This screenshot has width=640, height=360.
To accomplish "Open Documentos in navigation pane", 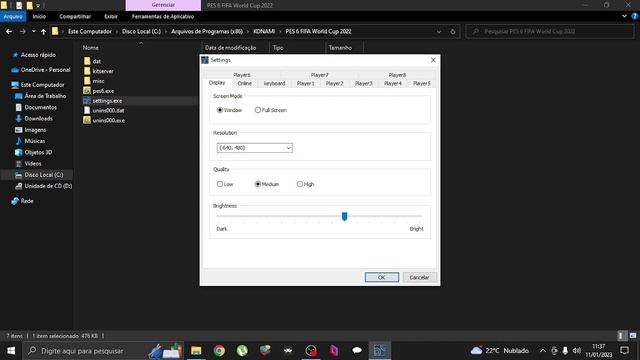I will coord(40,107).
